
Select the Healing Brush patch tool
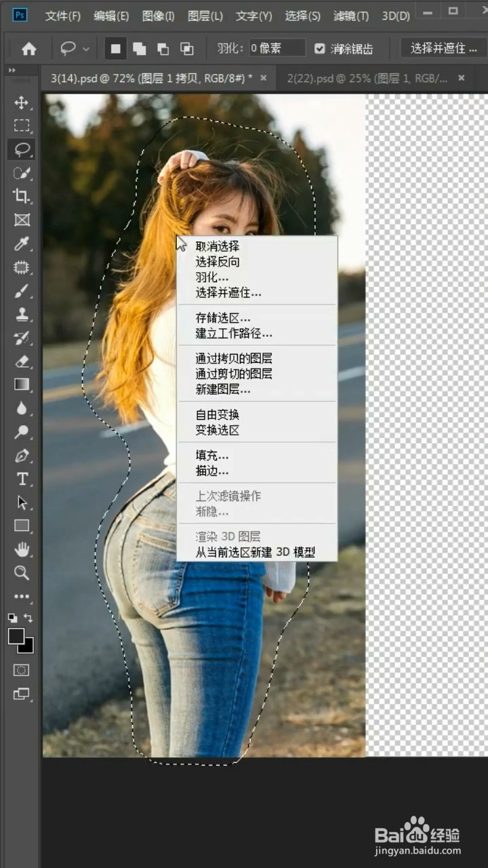(22, 267)
